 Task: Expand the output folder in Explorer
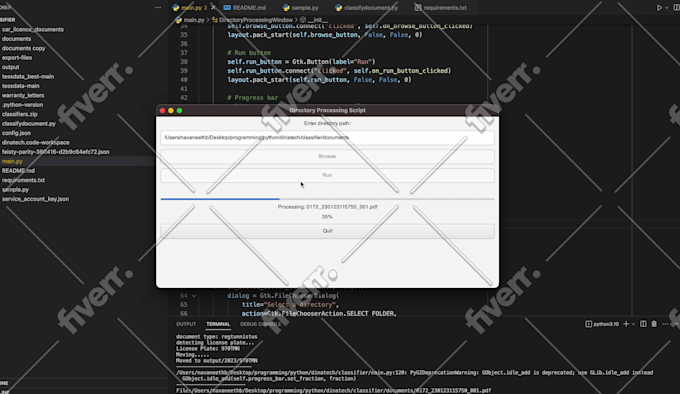point(10,67)
